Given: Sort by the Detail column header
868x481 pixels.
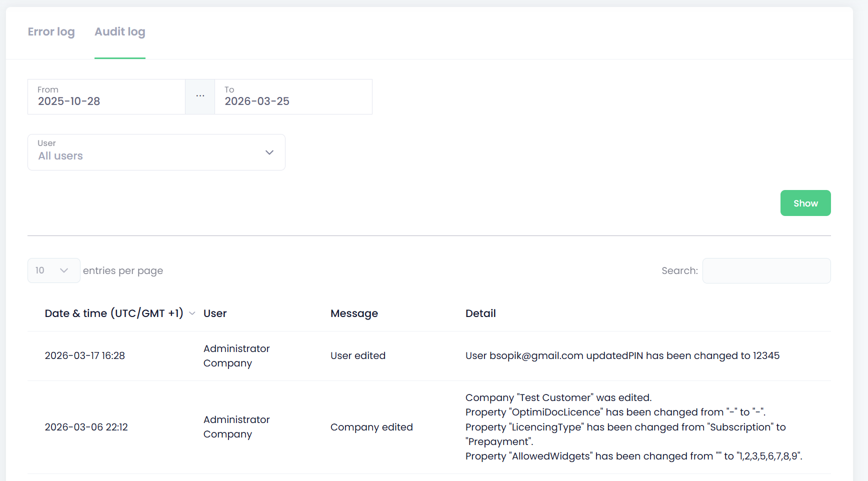Looking at the screenshot, I should (480, 313).
